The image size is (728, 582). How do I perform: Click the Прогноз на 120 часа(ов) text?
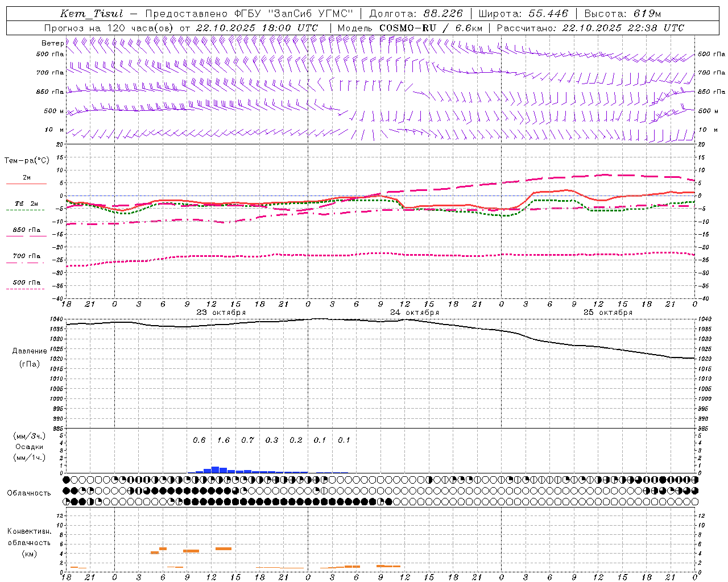tap(109, 28)
